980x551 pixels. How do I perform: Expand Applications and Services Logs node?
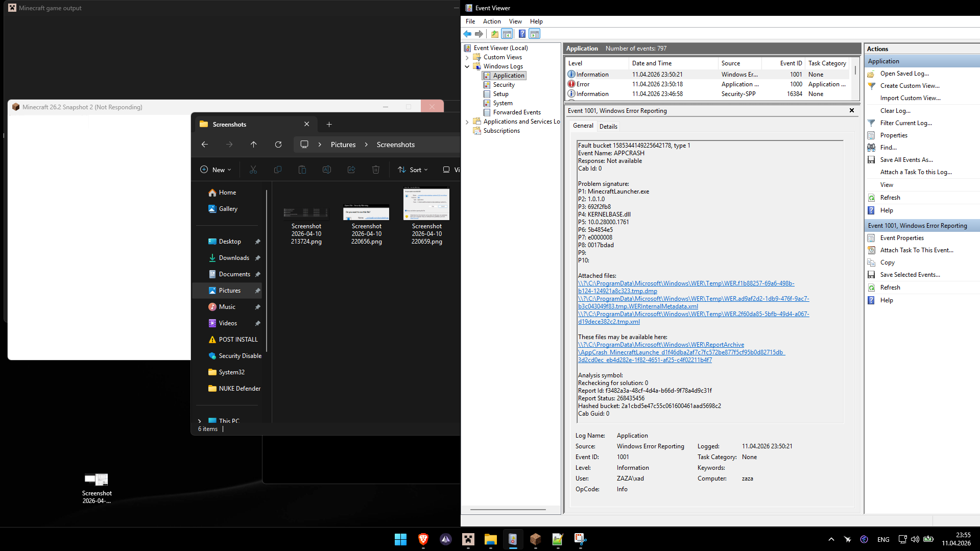[x=467, y=122]
